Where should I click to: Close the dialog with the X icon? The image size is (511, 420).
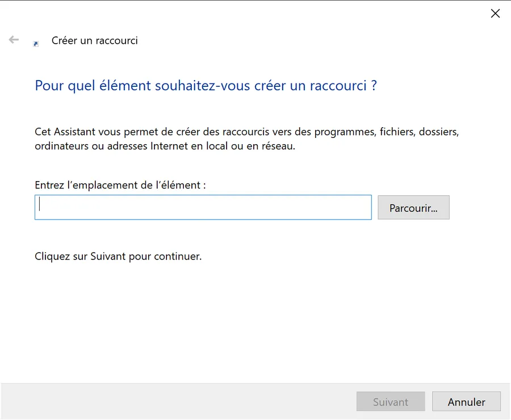click(495, 14)
